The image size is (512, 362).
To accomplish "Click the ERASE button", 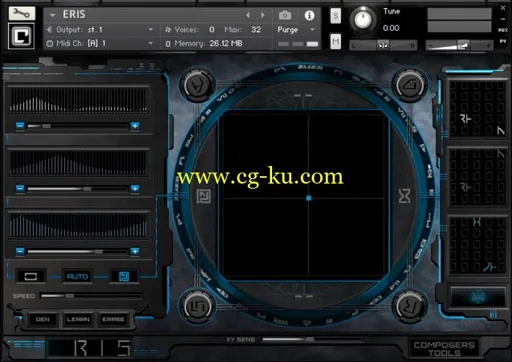I will click(113, 319).
